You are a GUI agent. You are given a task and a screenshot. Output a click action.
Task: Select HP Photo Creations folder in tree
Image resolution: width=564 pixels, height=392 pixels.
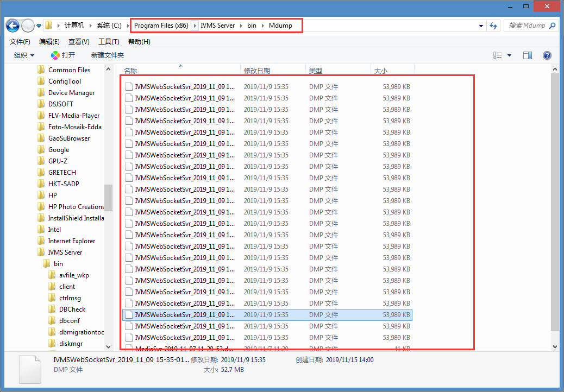76,207
